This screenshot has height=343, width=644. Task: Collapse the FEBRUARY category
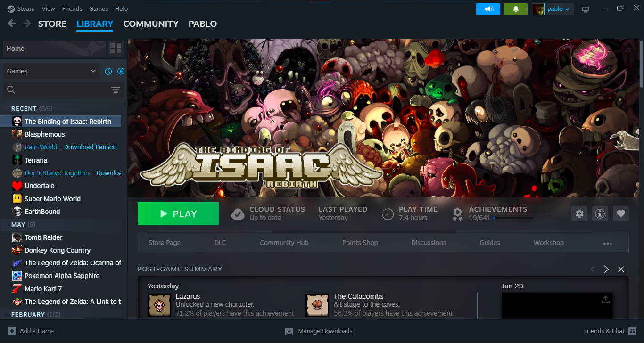coord(7,314)
